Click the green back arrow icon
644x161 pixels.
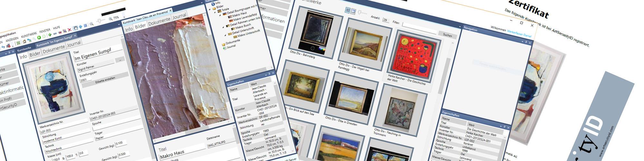click(39, 38)
